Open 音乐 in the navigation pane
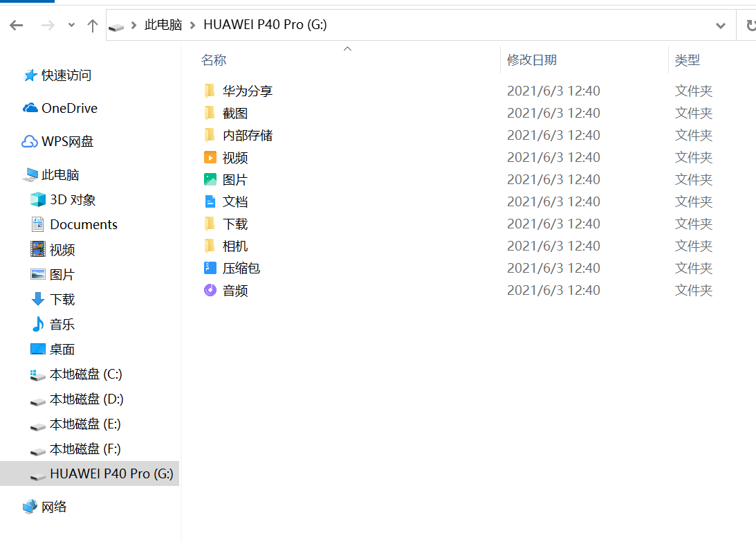756x542 pixels. click(62, 325)
